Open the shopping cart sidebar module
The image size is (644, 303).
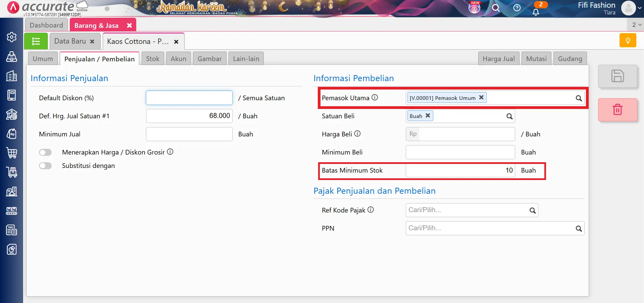click(12, 153)
